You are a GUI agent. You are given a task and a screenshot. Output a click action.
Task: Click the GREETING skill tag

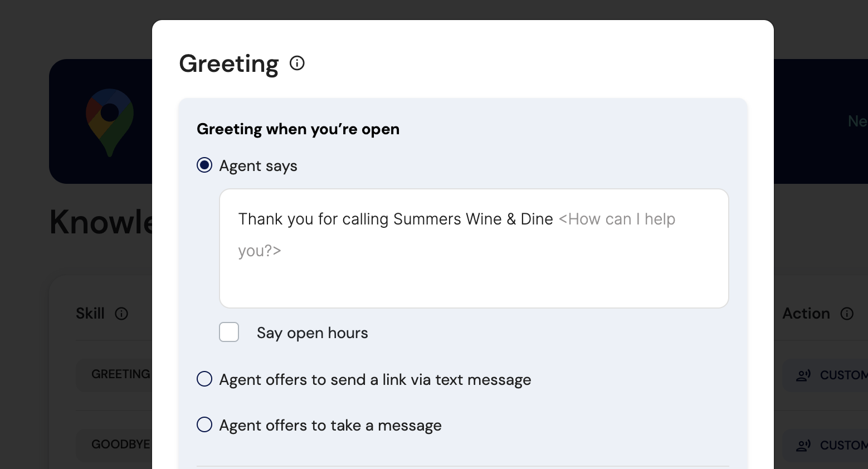pyautogui.click(x=120, y=374)
